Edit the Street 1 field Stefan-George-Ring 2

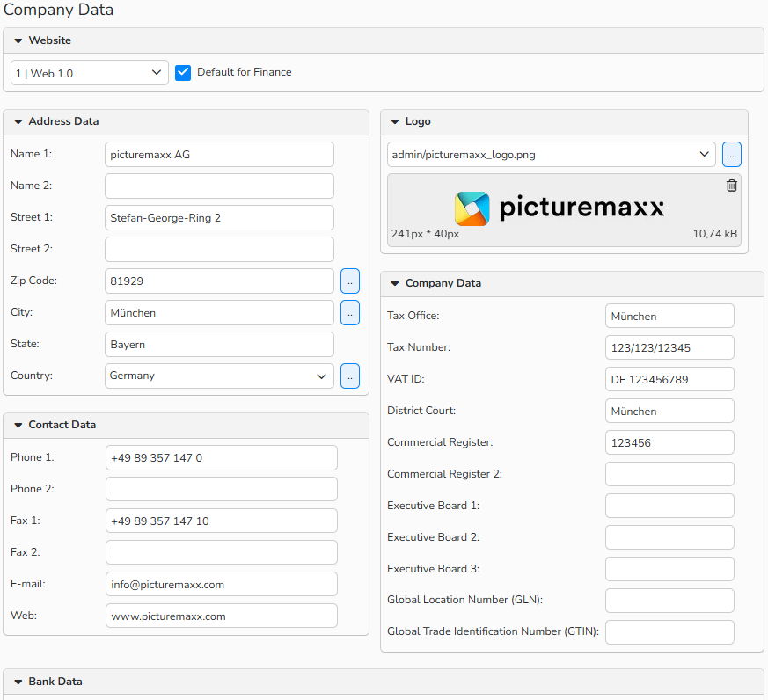tap(219, 218)
